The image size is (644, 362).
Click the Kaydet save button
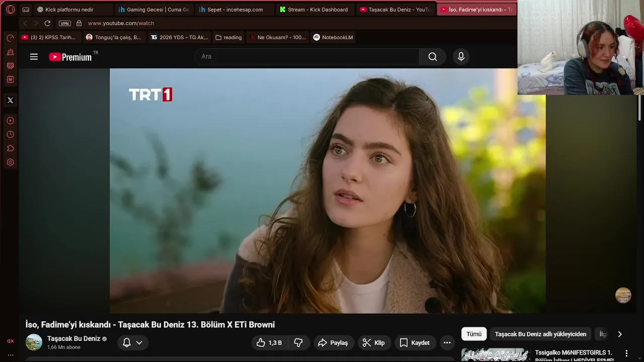[x=415, y=342]
